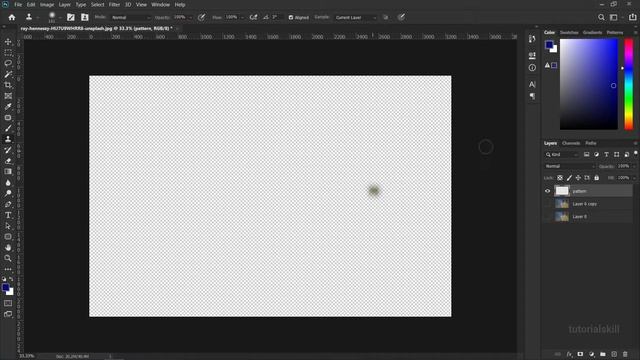Select the Move tool
Viewport: 640px width, 360px height.
[x=8, y=42]
